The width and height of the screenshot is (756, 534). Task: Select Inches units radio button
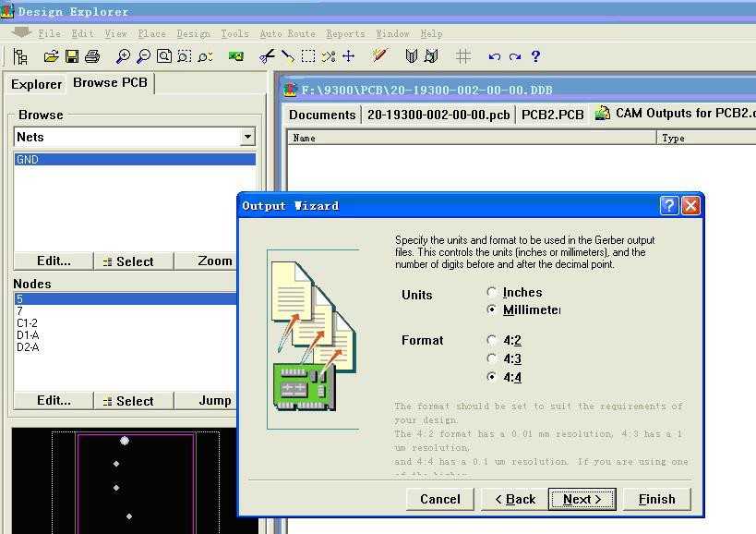491,292
